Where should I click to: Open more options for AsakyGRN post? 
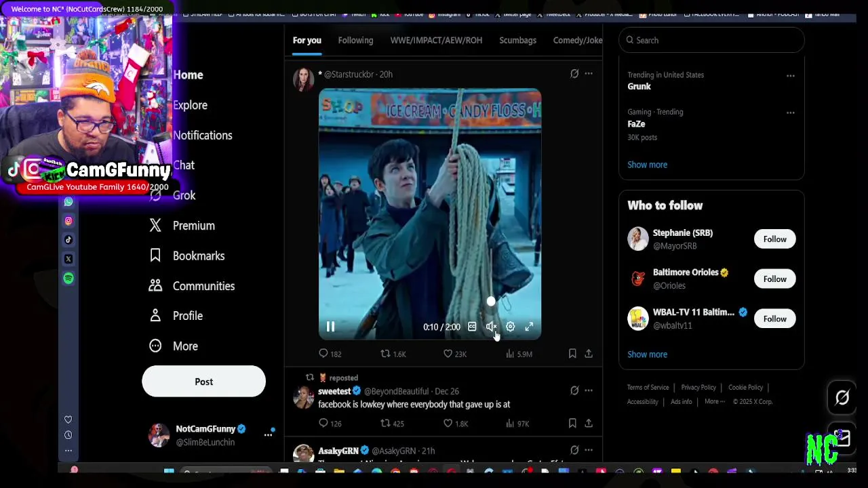pos(589,450)
